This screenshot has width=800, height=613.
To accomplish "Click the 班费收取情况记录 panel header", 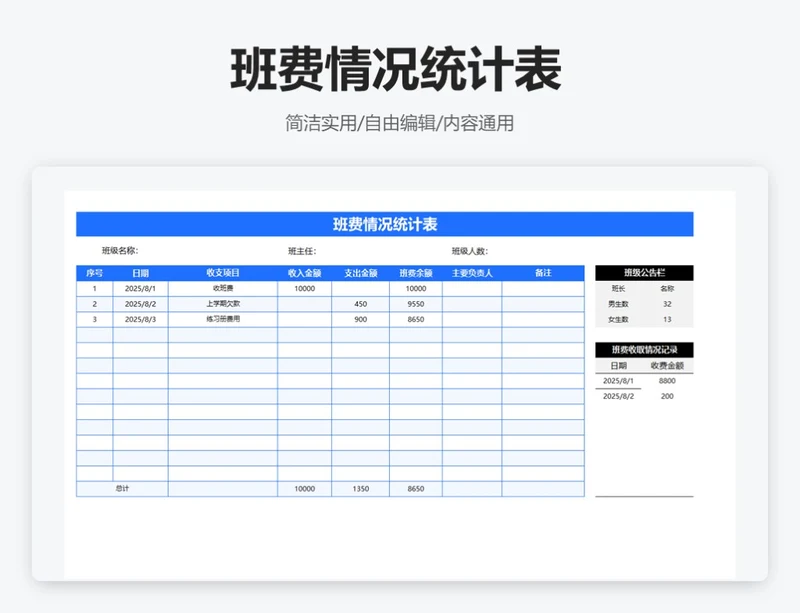I will tap(644, 349).
